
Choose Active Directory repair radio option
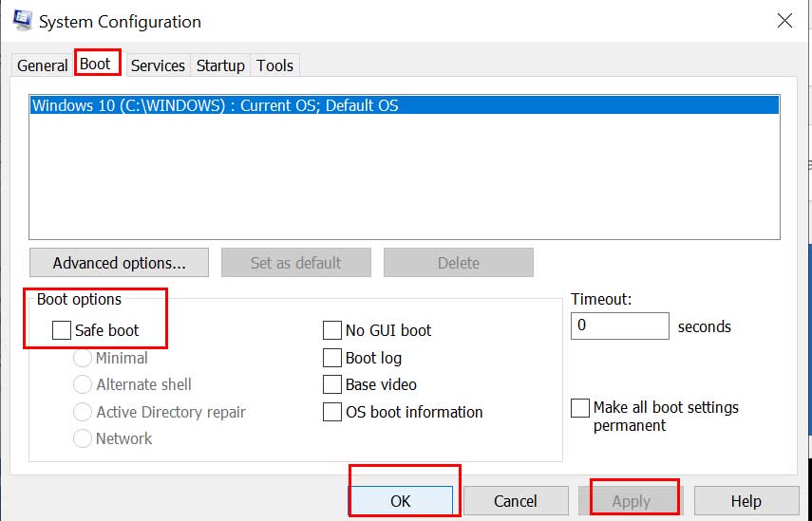83,412
